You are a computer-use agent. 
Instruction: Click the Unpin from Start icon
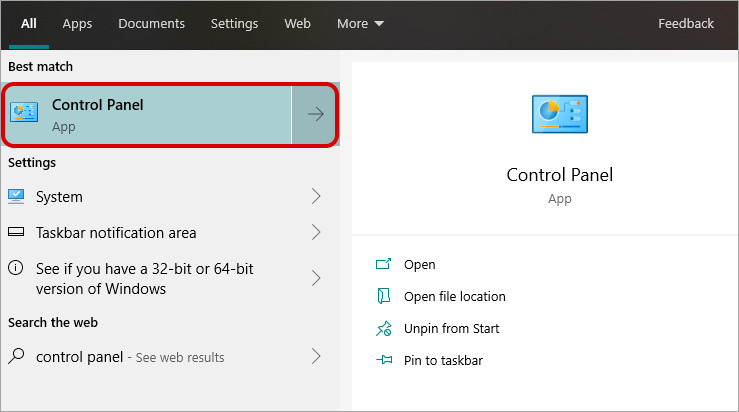point(384,329)
